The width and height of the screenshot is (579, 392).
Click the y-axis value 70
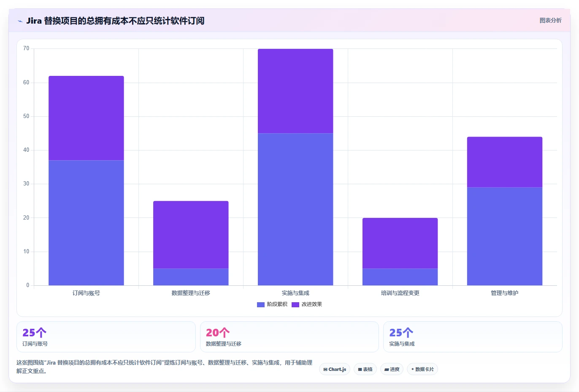26,48
